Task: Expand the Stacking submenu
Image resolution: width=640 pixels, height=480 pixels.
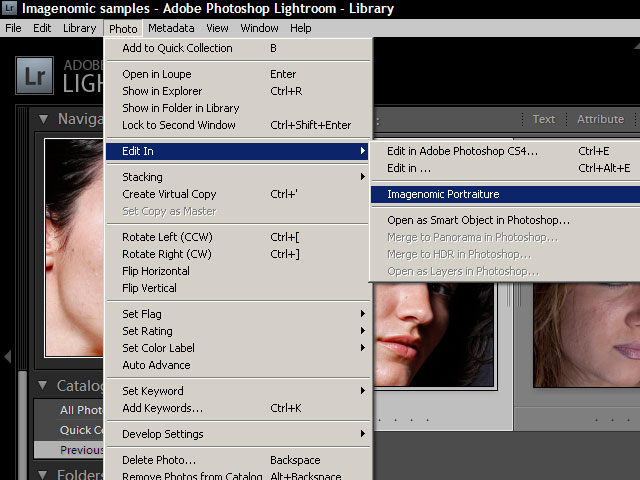Action: click(x=238, y=177)
